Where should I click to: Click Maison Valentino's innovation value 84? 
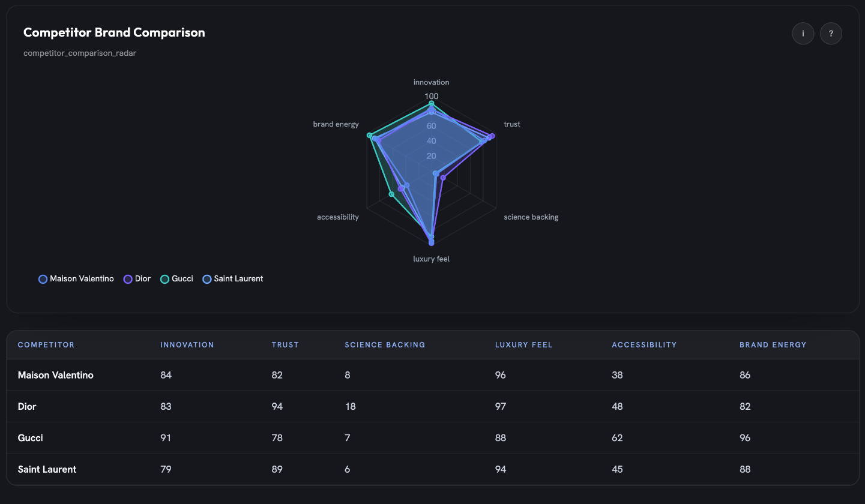[166, 375]
